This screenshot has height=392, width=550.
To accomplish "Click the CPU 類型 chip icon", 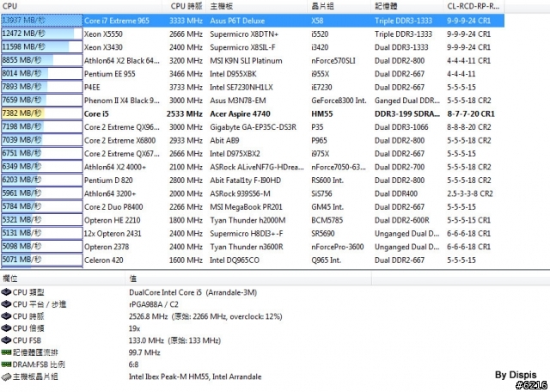I will click(6, 292).
